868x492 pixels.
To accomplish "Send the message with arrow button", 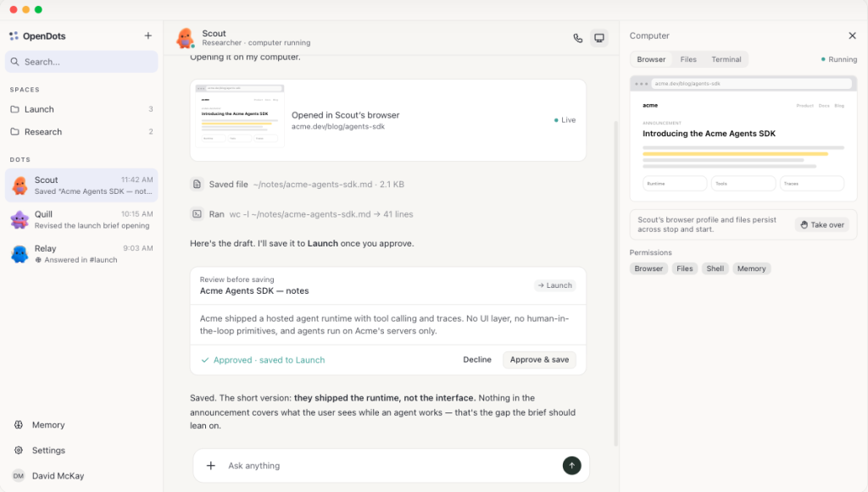I will (x=572, y=466).
